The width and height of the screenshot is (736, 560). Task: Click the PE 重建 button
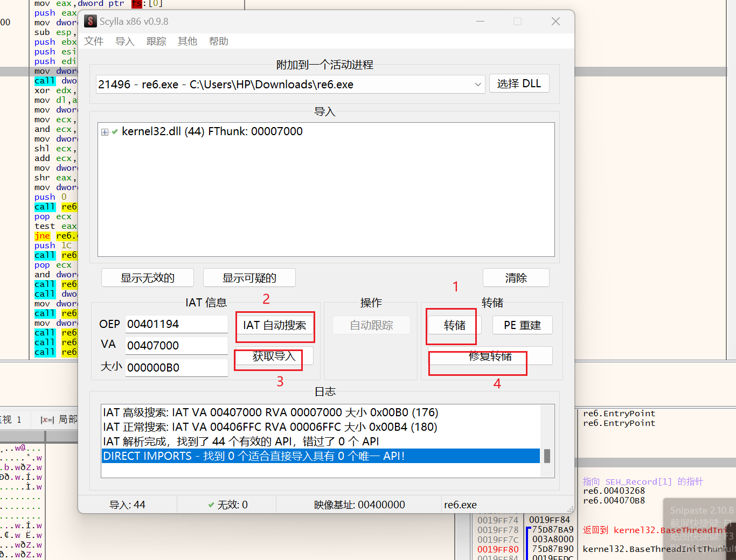point(522,325)
